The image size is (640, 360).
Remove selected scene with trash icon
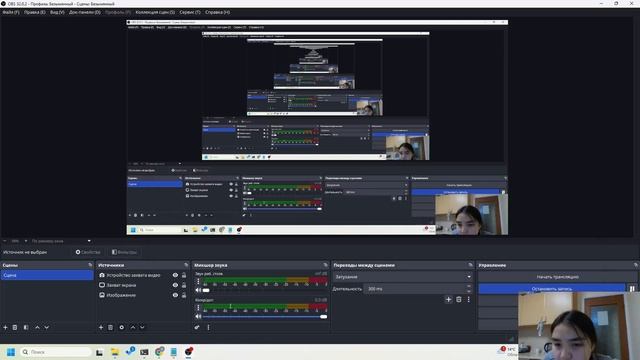tap(15, 327)
